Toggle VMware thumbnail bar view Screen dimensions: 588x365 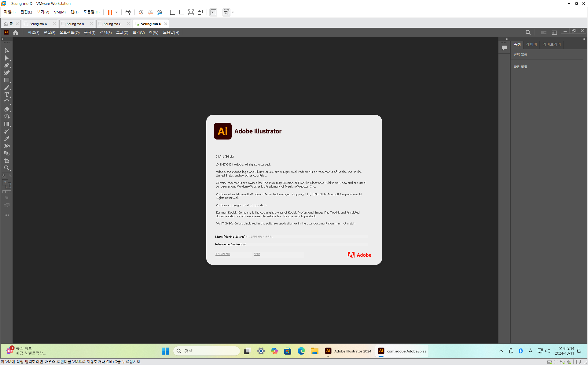point(182,12)
